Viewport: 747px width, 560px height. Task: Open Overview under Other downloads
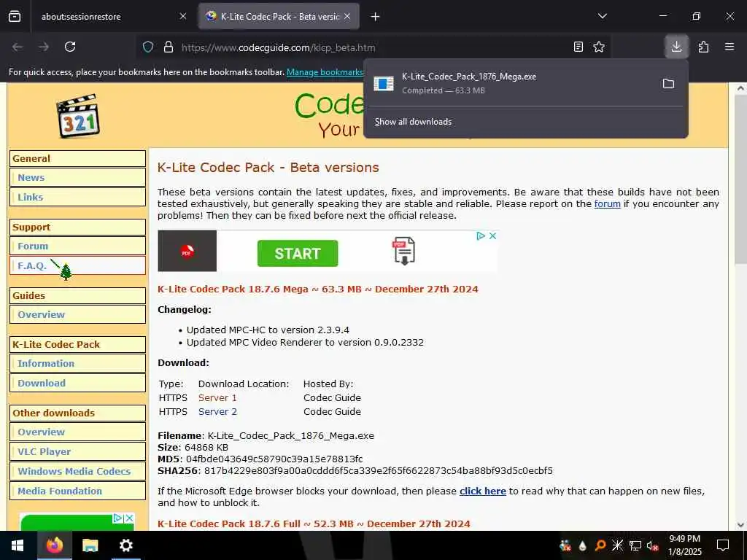point(77,432)
